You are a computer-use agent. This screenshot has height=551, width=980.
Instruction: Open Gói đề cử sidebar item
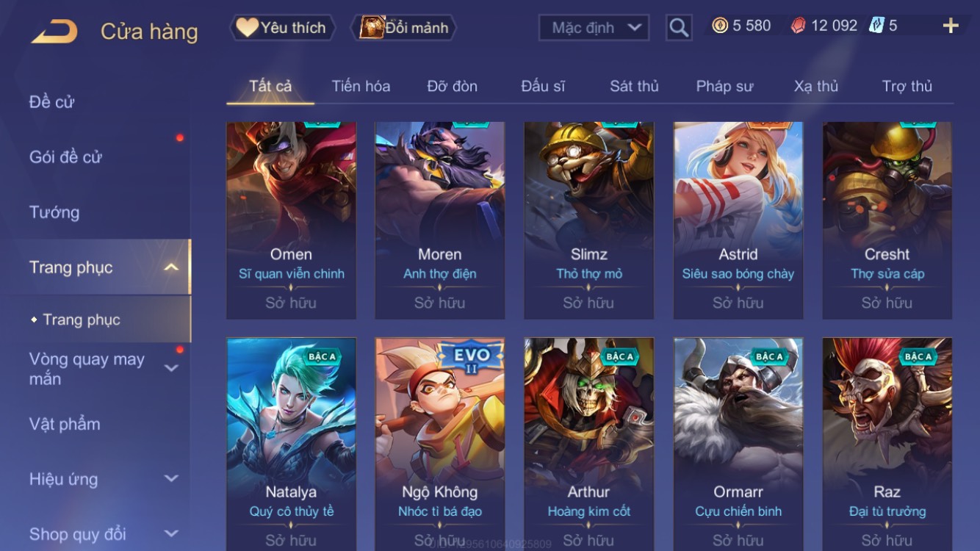point(65,156)
